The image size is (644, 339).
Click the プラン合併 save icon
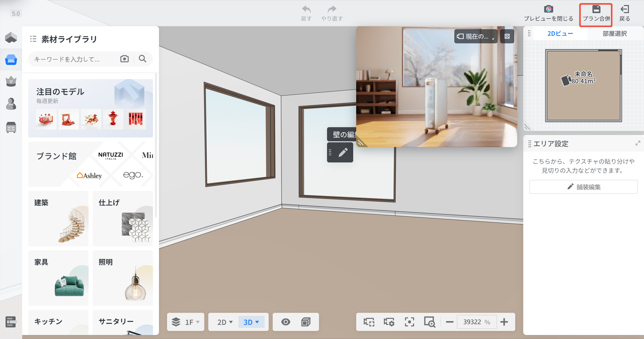point(596,9)
